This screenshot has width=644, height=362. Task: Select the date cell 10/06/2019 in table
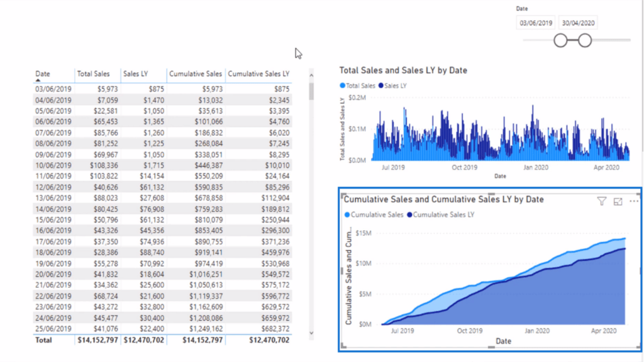[53, 165]
